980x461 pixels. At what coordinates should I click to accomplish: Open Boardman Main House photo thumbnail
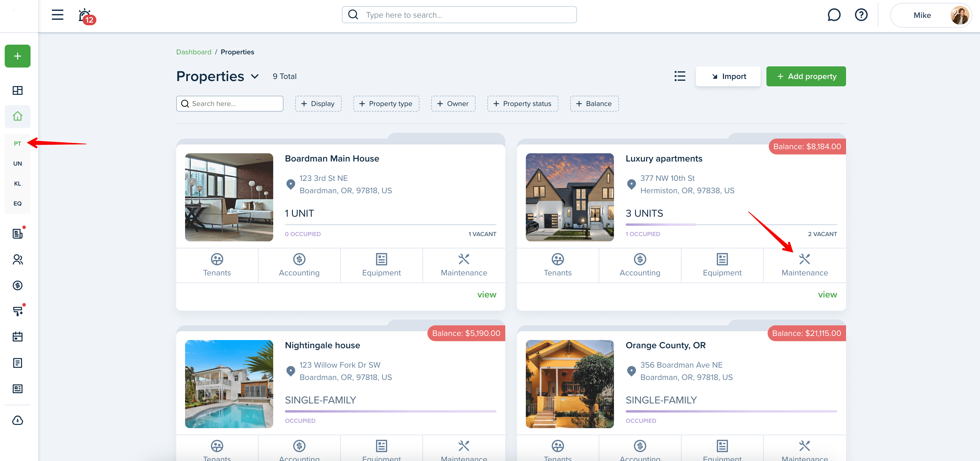coord(229,197)
